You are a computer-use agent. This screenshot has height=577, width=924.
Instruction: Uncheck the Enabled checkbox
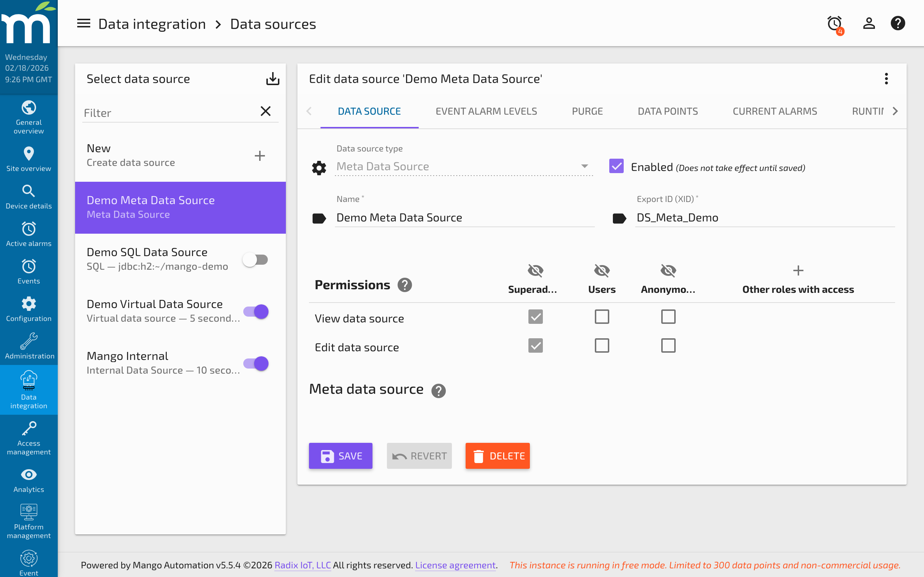pyautogui.click(x=616, y=166)
